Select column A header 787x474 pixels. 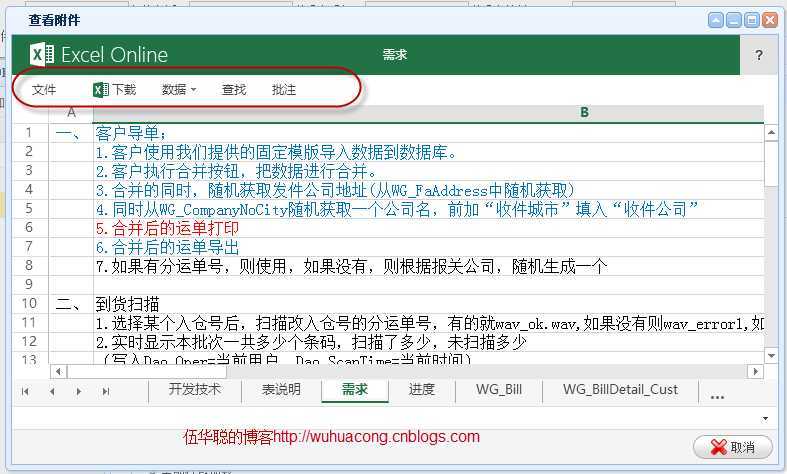coord(71,113)
